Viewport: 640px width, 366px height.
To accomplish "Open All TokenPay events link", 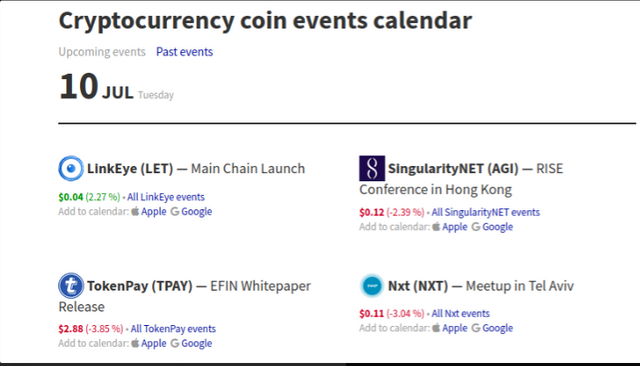I will [x=173, y=329].
